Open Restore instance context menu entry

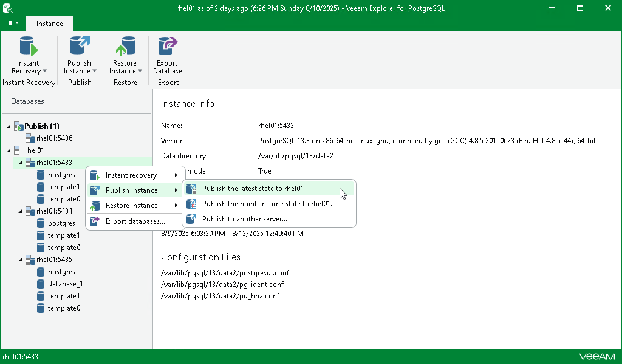pyautogui.click(x=135, y=206)
